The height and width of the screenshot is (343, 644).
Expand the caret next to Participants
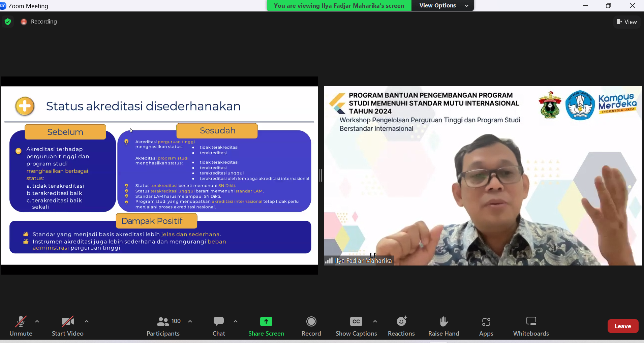tap(190, 321)
